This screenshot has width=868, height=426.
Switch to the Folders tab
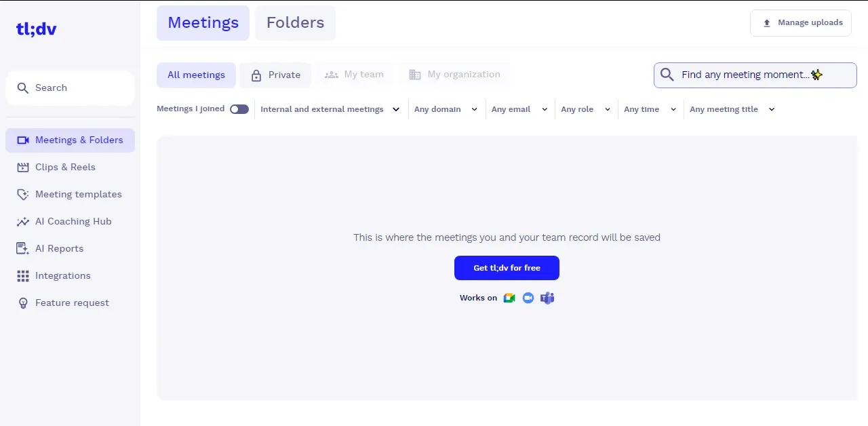click(x=295, y=23)
